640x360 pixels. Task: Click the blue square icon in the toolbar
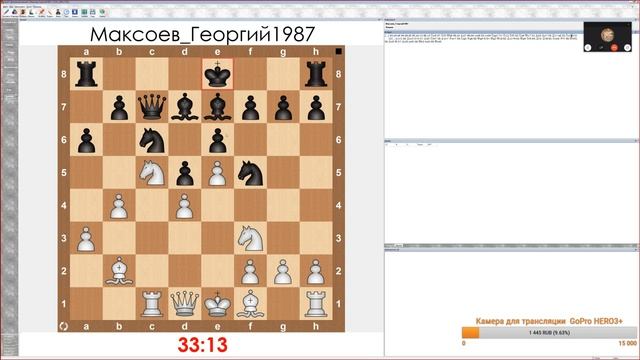pos(75,12)
